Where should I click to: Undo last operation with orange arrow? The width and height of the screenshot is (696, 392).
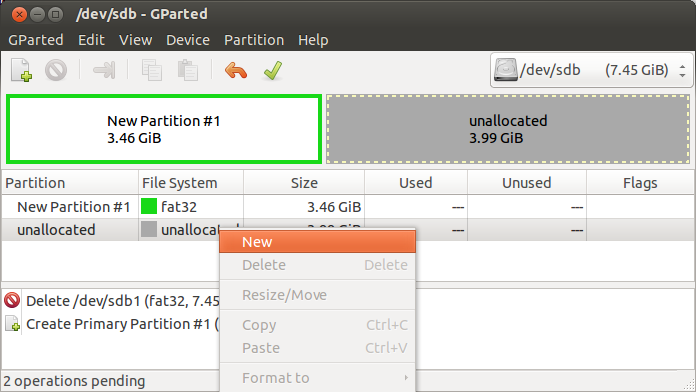(236, 70)
